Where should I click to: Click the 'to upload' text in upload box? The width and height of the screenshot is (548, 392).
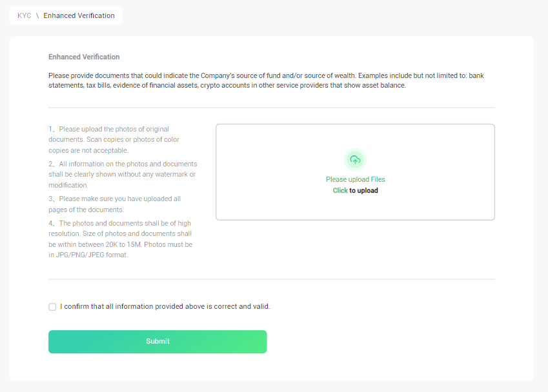[363, 191]
